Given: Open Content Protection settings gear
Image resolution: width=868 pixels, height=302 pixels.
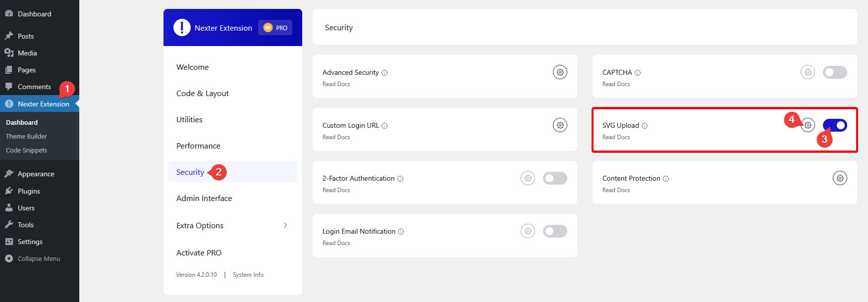Looking at the screenshot, I should tap(840, 178).
